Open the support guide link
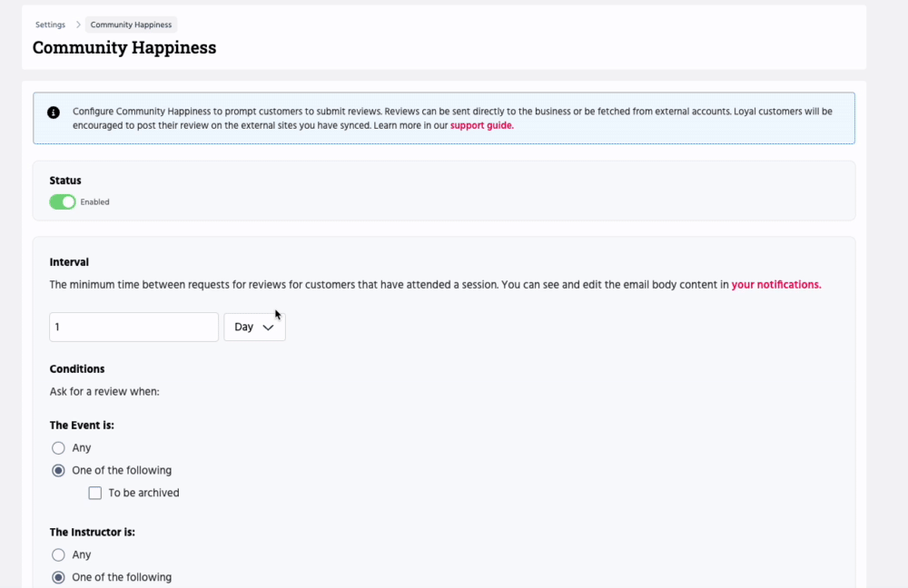 tap(481, 125)
